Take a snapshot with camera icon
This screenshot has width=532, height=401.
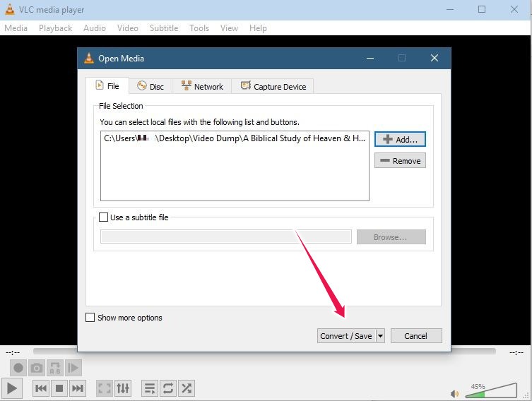37,368
